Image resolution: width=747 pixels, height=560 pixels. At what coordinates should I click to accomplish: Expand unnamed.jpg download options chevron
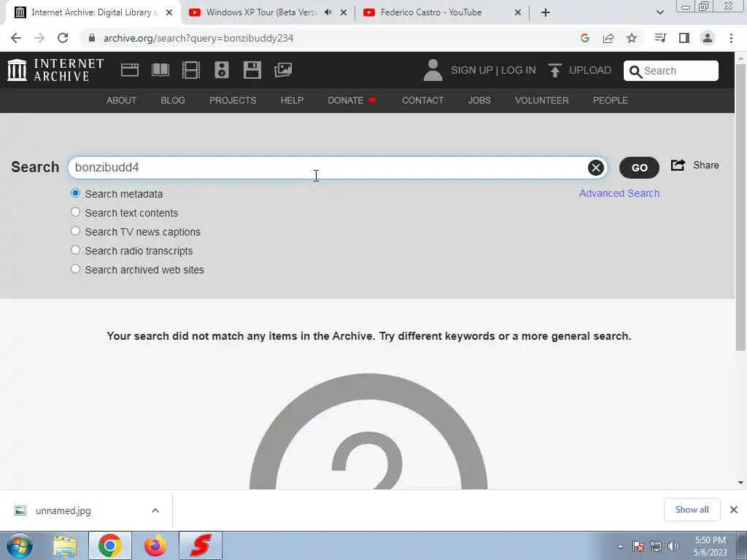[x=155, y=510]
